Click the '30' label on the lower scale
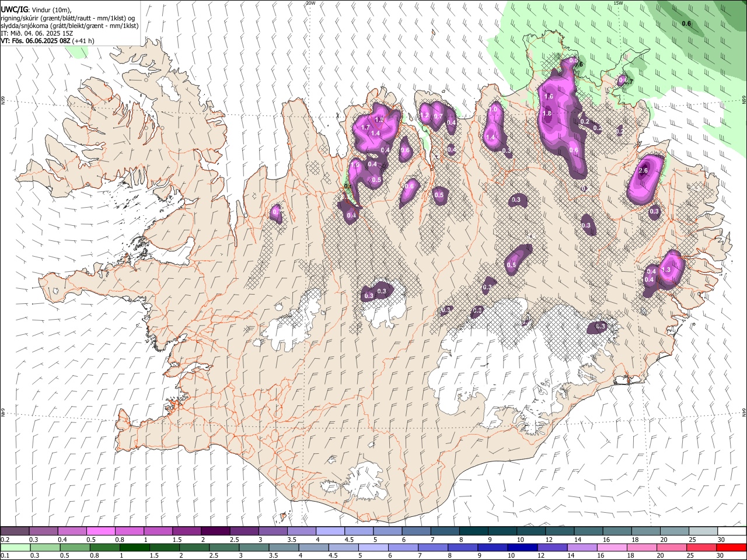 pos(721,556)
